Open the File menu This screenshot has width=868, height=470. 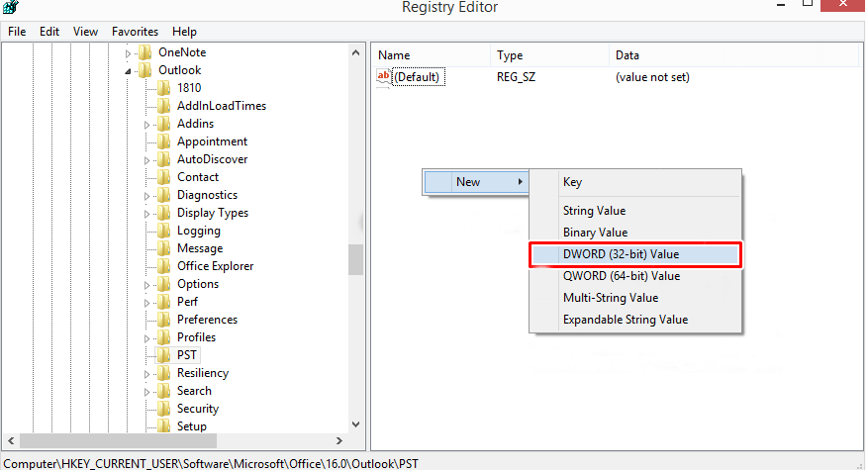click(17, 32)
